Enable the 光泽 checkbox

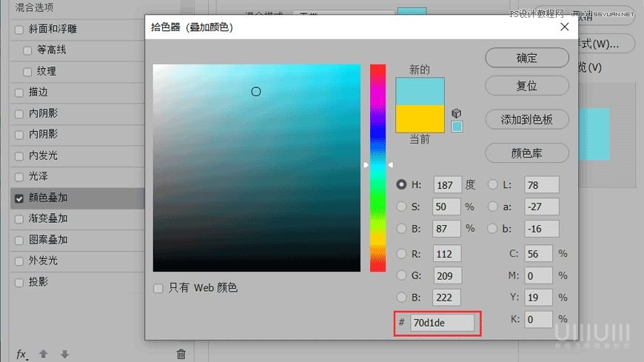coord(19,177)
